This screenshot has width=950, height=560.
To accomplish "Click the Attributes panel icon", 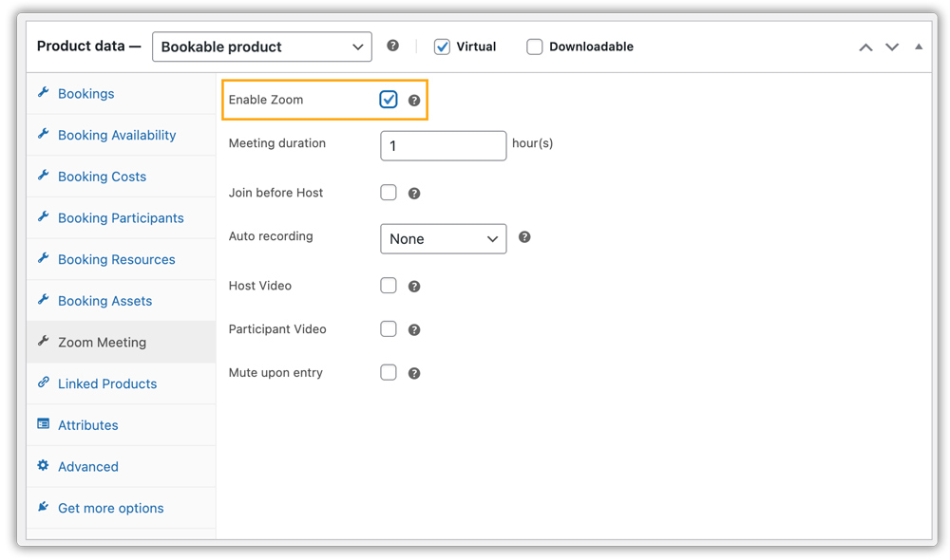I will [x=43, y=424].
